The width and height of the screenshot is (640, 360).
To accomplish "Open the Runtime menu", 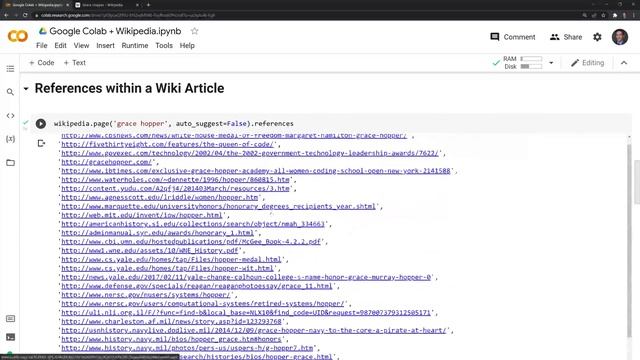I will [x=135, y=46].
